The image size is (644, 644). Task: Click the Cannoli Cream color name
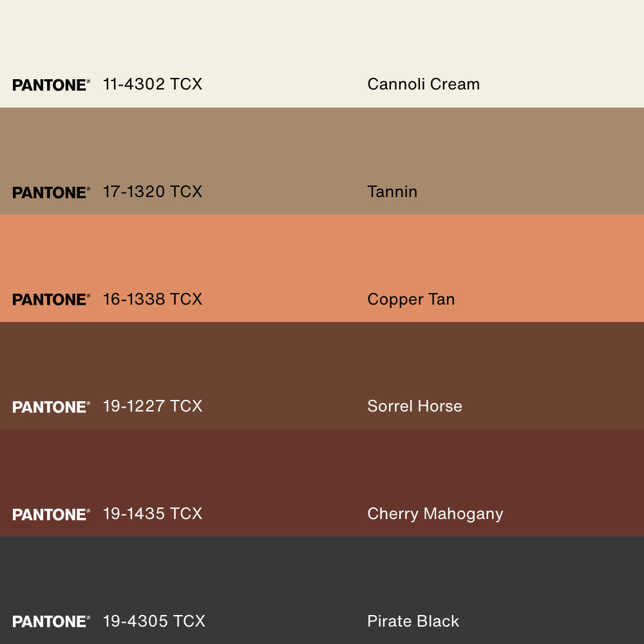pyautogui.click(x=423, y=84)
